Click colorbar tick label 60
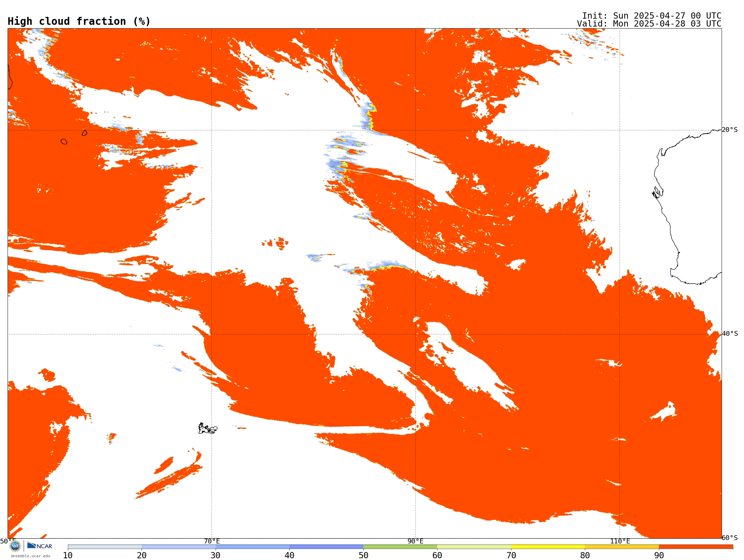Image resolution: width=744 pixels, height=560 pixels. 437,556
